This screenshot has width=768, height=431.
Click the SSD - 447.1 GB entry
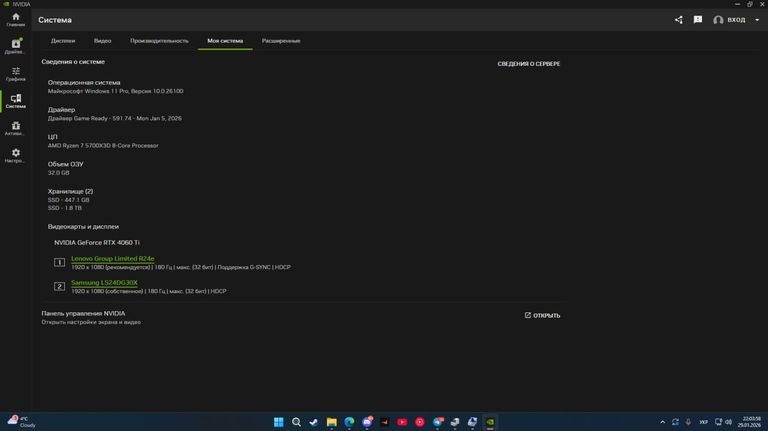point(69,200)
